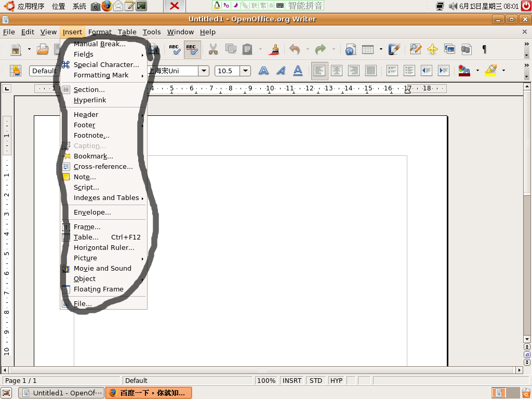
Task: Expand Indexes and Tables submenu
Action: [104, 198]
